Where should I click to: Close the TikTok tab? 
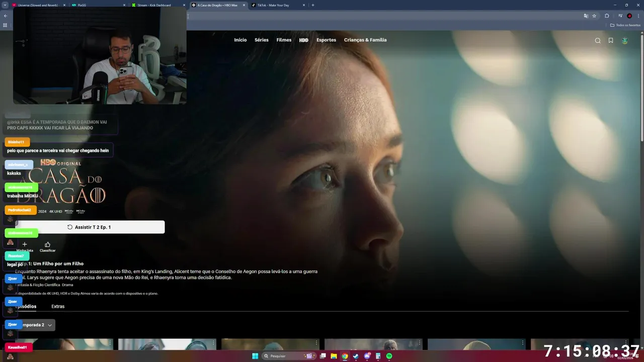304,5
